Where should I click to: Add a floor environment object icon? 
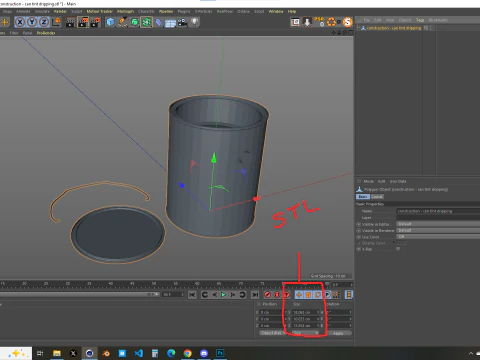170,23
